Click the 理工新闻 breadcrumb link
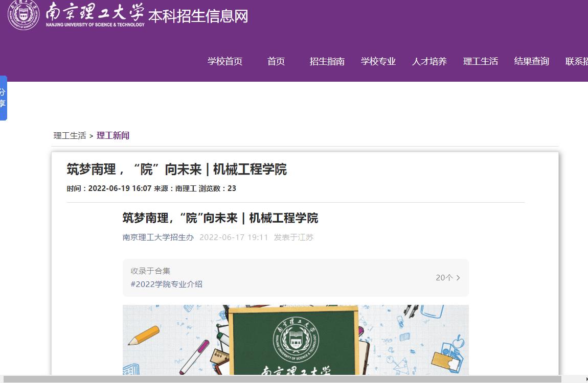 (x=113, y=135)
